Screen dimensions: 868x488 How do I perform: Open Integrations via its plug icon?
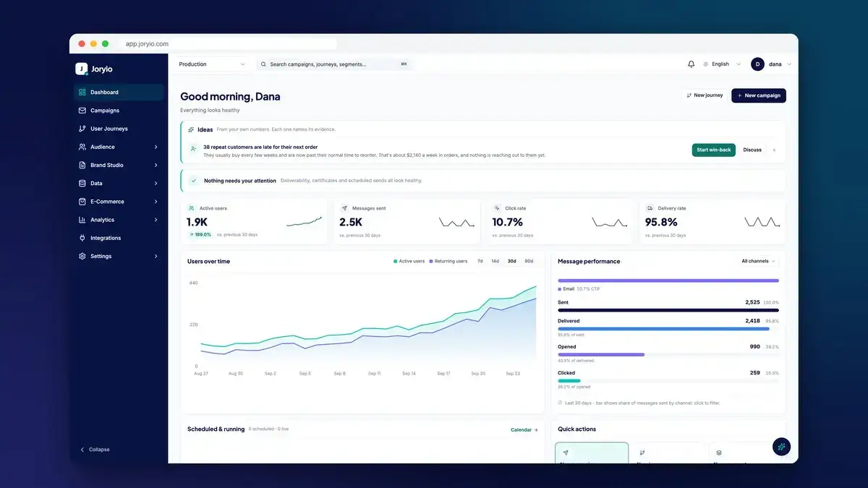coord(82,238)
